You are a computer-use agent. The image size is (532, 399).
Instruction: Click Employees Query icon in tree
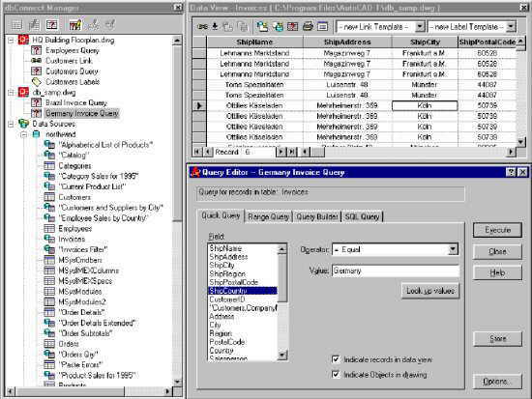coord(37,50)
